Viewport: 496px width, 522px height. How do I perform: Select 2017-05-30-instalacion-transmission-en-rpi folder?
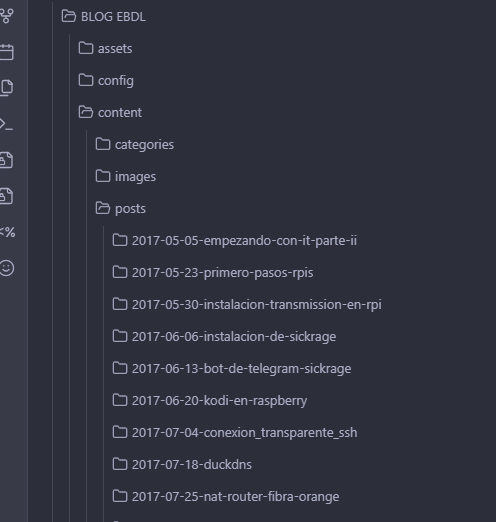[247, 304]
